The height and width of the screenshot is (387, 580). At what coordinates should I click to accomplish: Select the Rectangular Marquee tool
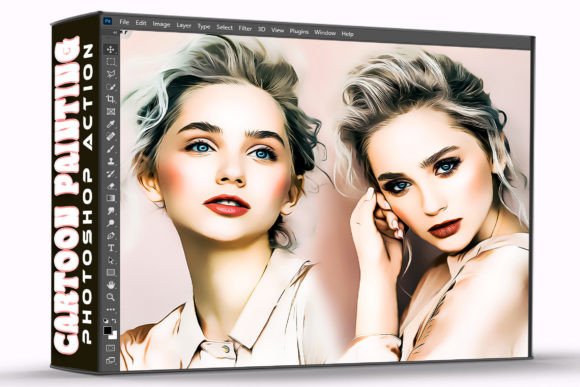tap(111, 62)
